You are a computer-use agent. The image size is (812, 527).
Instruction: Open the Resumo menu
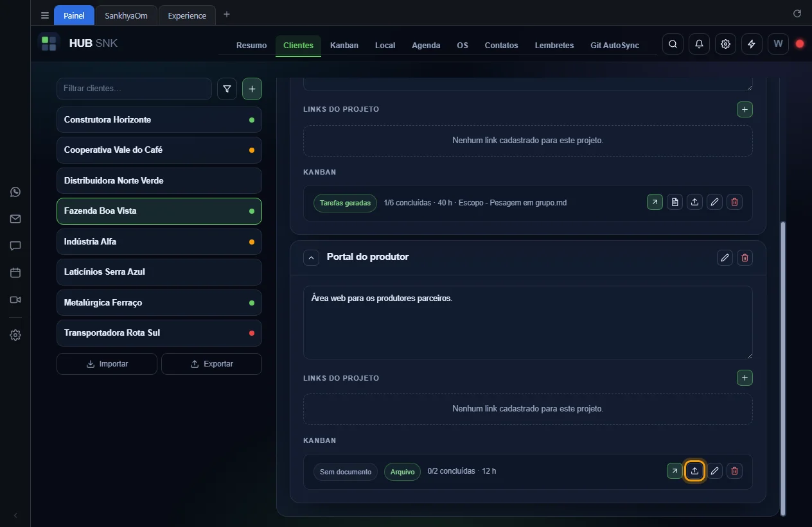(x=251, y=46)
